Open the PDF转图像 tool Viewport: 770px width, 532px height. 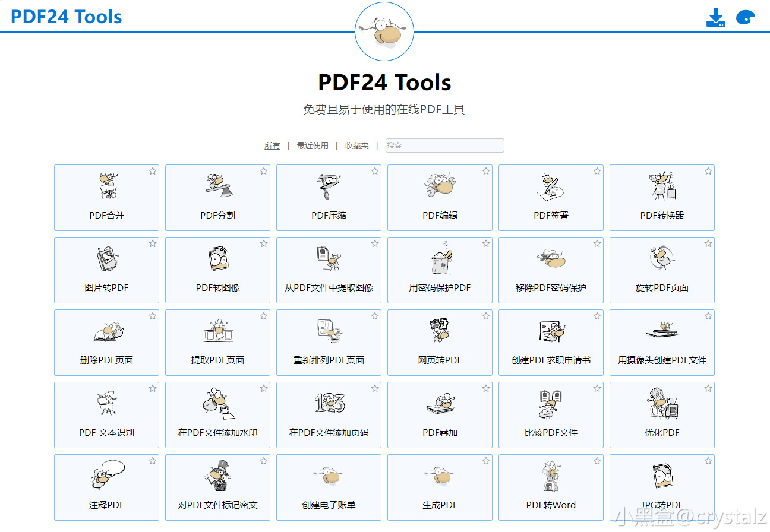point(217,270)
